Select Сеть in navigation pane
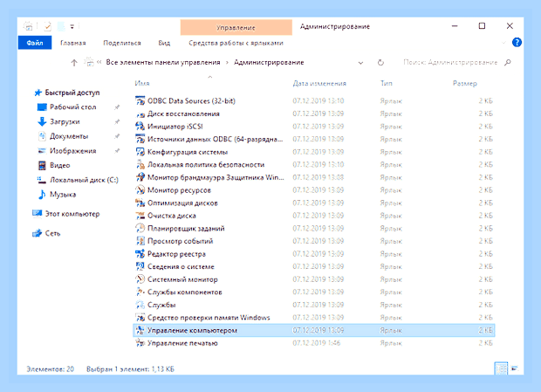This screenshot has height=392, width=541. click(x=52, y=233)
